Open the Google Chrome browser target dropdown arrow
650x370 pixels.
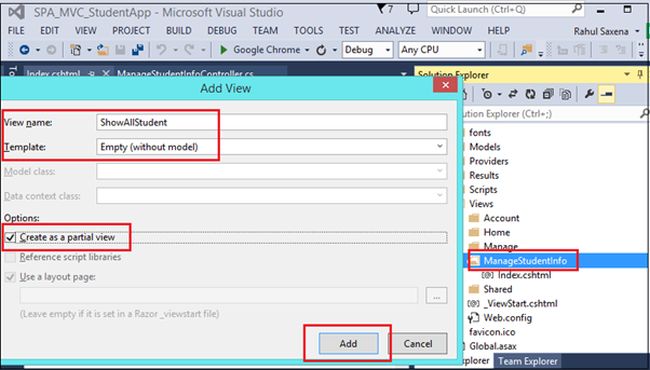307,51
